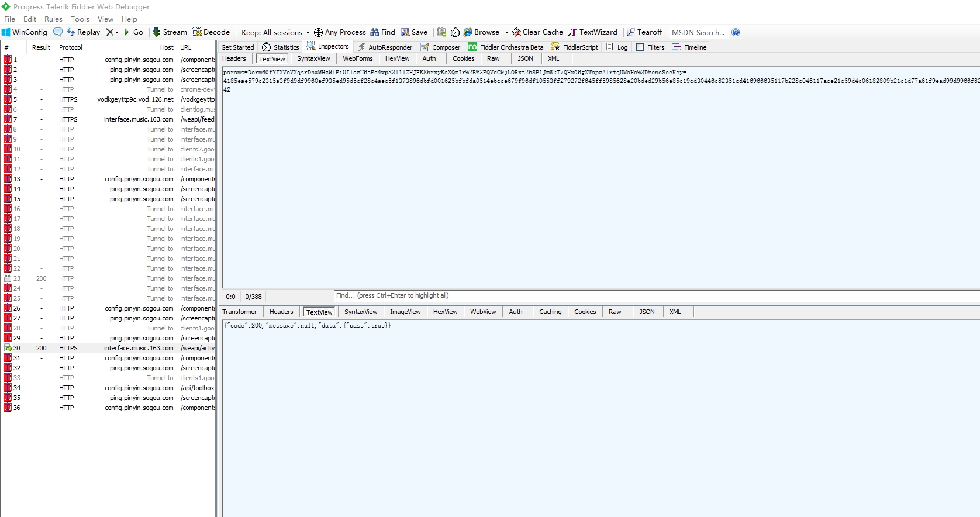
Task: Click the comment speech bubble icon
Action: click(58, 32)
